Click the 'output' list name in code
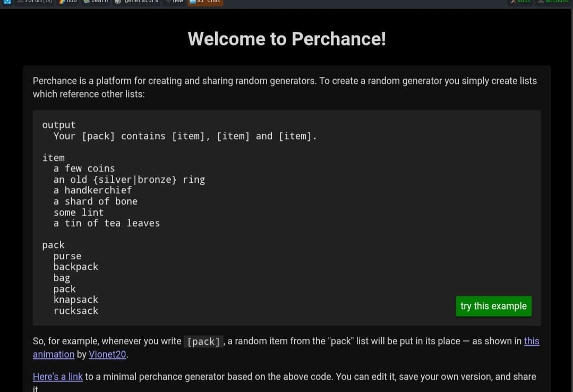 click(x=59, y=125)
